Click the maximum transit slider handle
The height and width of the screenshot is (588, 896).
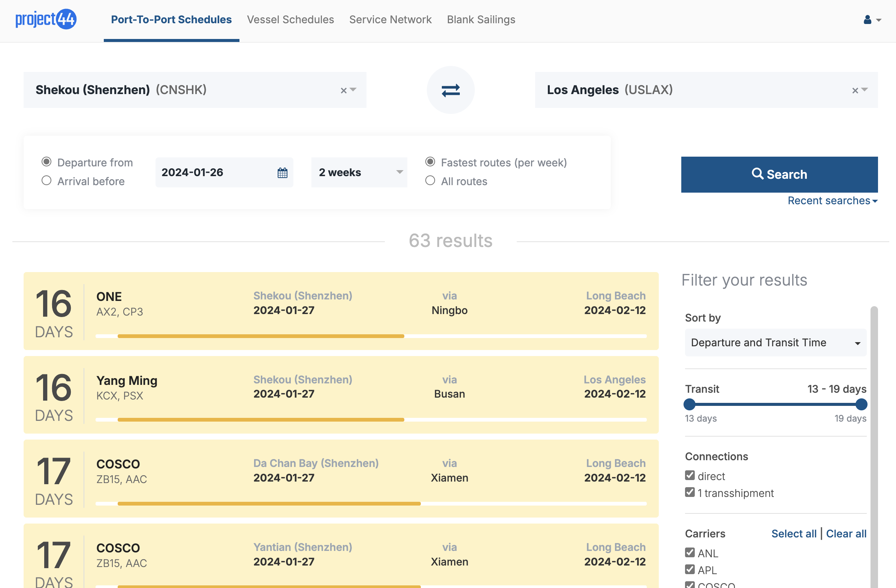[x=862, y=405]
